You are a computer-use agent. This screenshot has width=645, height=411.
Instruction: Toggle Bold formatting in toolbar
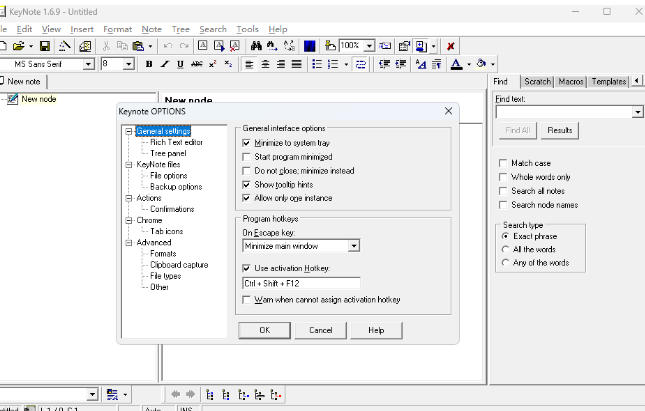149,64
